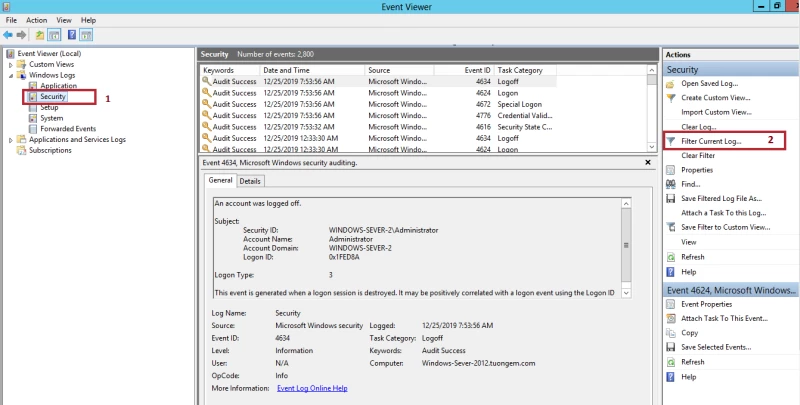800x405 pixels.
Task: Sort by the Source column header
Action: [399, 70]
